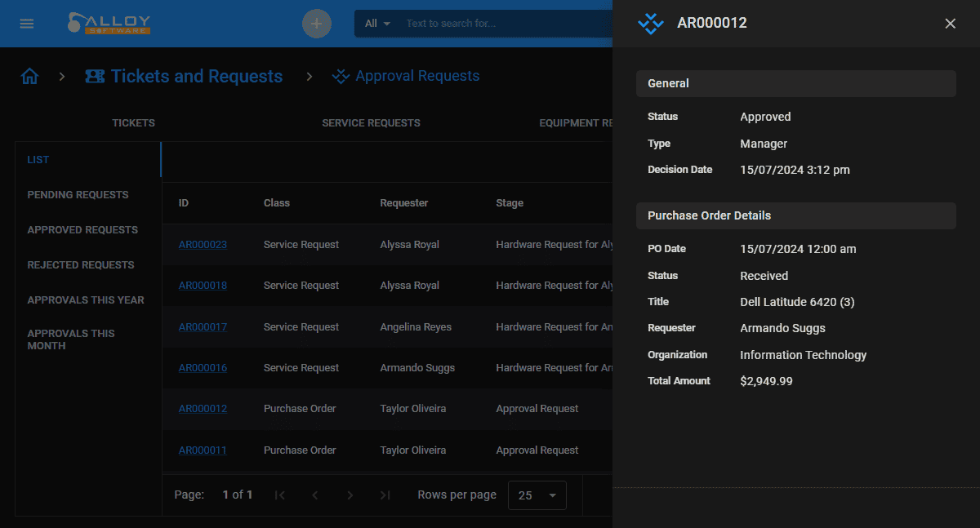The height and width of the screenshot is (528, 980).
Task: Open the Rows per page dropdown
Action: [537, 495]
